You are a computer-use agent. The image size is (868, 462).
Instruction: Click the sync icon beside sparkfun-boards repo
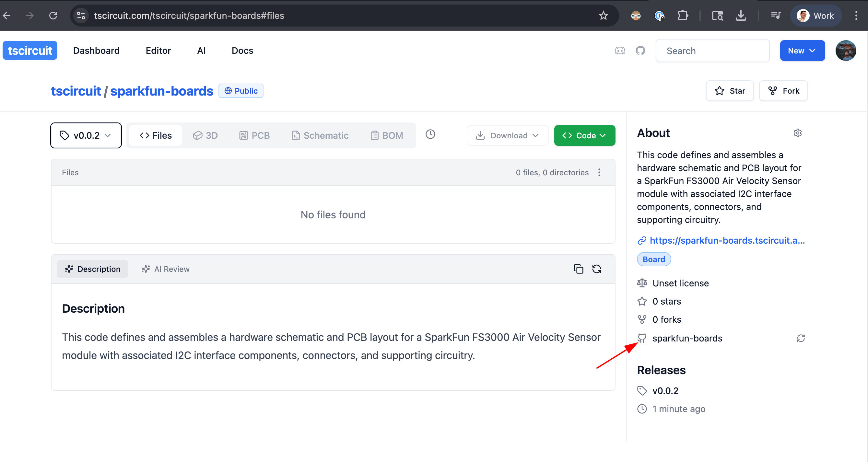[801, 338]
